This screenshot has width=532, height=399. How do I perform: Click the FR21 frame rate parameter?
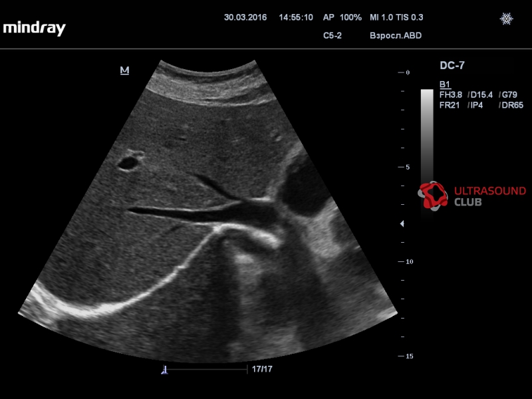coord(450,105)
